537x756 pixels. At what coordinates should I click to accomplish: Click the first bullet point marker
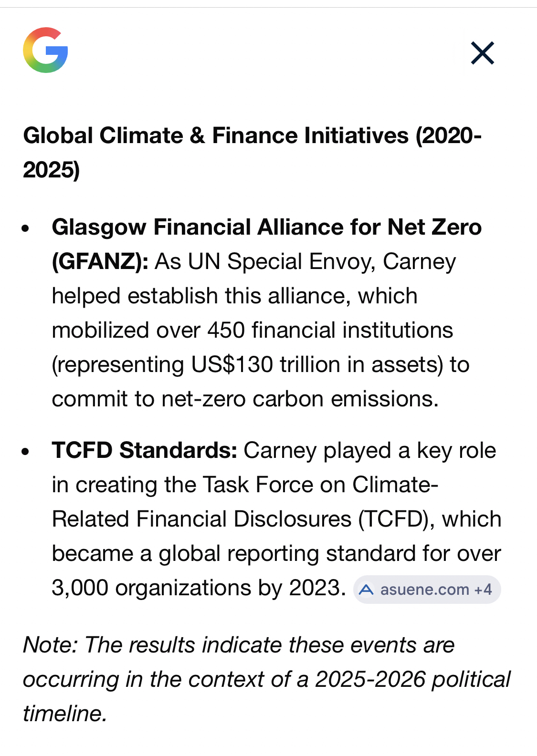tap(26, 228)
